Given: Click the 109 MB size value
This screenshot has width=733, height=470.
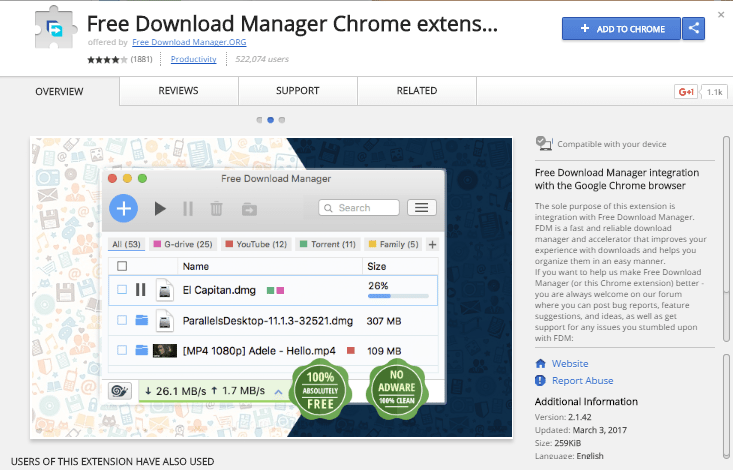Looking at the screenshot, I should [x=384, y=351].
